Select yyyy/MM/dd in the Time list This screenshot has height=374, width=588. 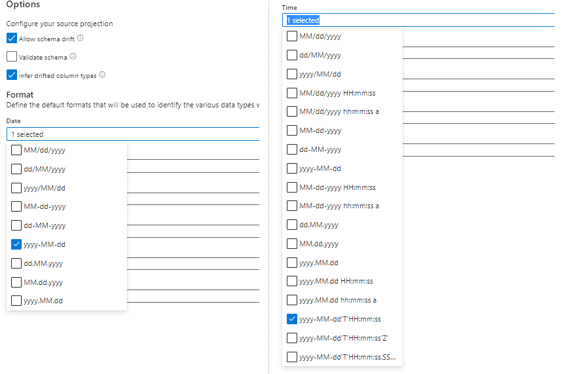click(292, 74)
